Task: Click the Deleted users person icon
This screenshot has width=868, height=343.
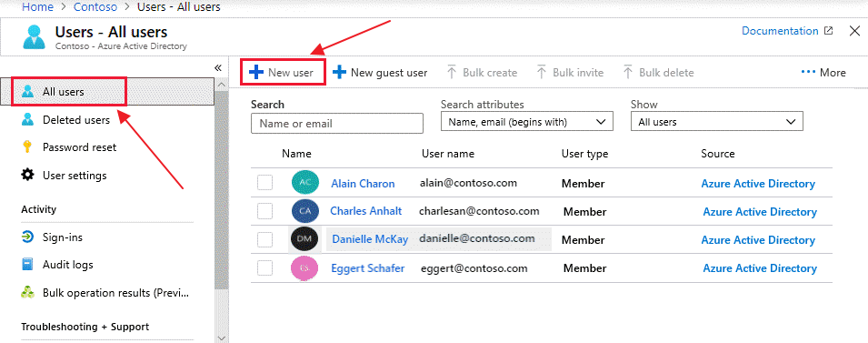Action: point(27,120)
